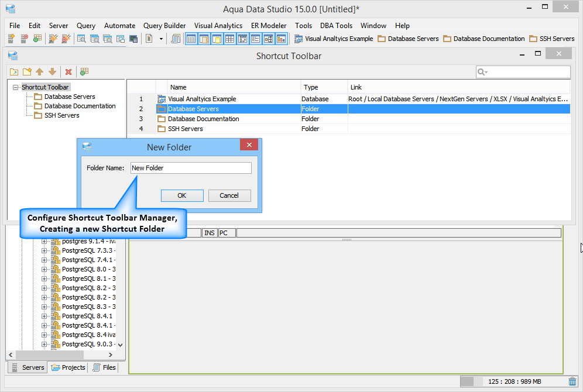Expand the PostgreSQL 8.3 server node
This screenshot has width=583, height=392.
(x=44, y=307)
